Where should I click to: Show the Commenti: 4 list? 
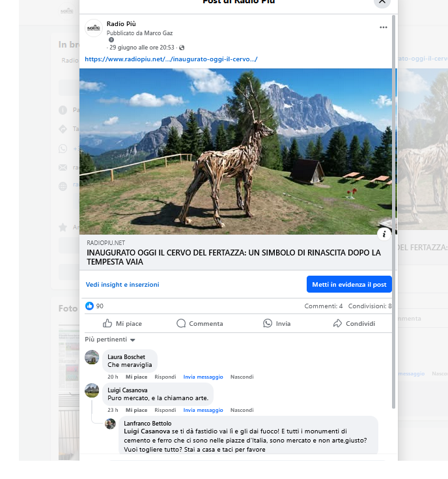pyautogui.click(x=324, y=306)
